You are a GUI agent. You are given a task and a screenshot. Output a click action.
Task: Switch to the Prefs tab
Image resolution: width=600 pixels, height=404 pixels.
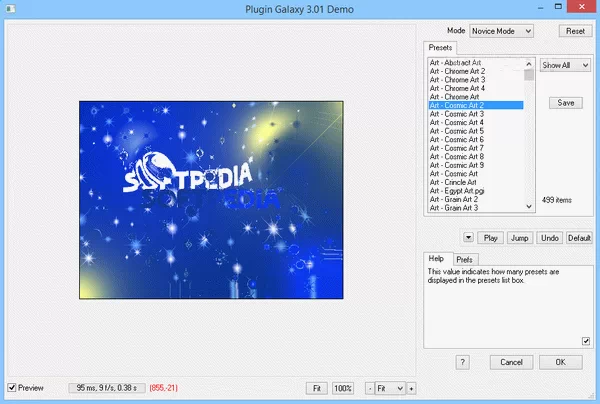tap(465, 259)
